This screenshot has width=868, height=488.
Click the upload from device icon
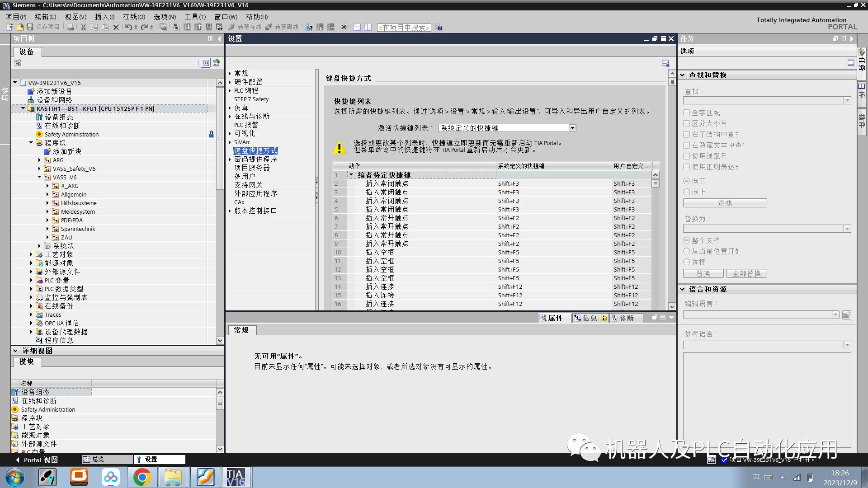(x=198, y=27)
